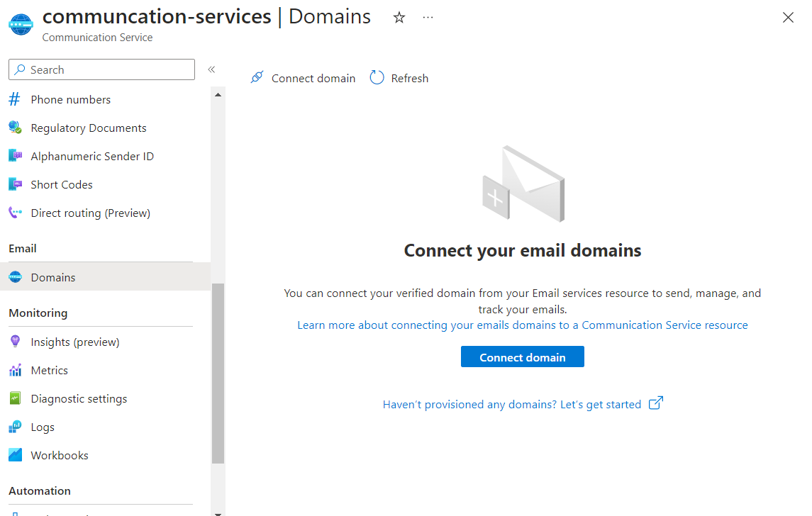Open Workbooks page

pyautogui.click(x=60, y=456)
